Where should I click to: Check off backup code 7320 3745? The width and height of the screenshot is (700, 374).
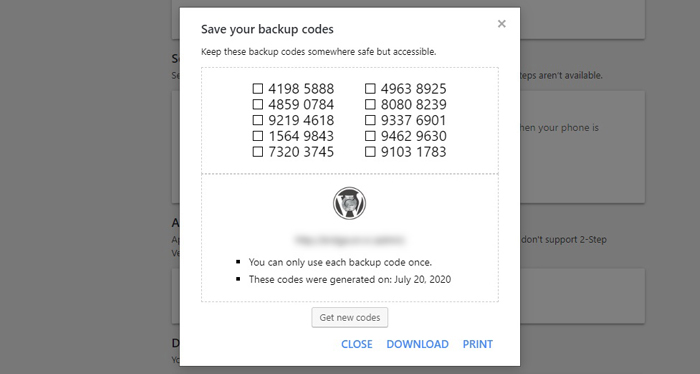(x=258, y=152)
